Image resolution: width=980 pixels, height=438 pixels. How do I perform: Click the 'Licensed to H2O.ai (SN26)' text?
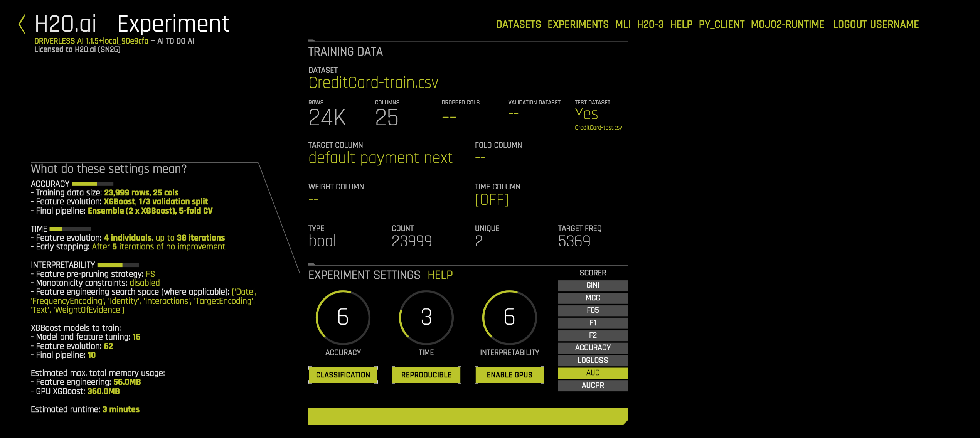[x=77, y=49]
